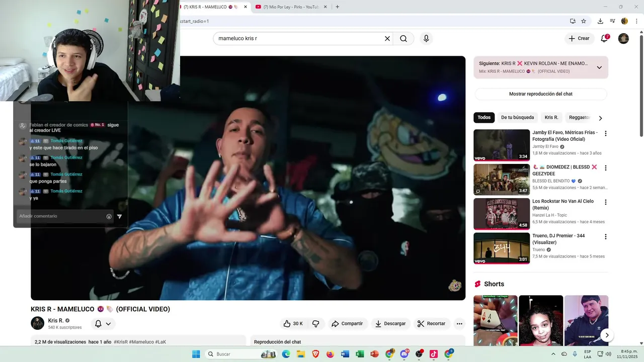Open Kris R. channel avatar

38,323
